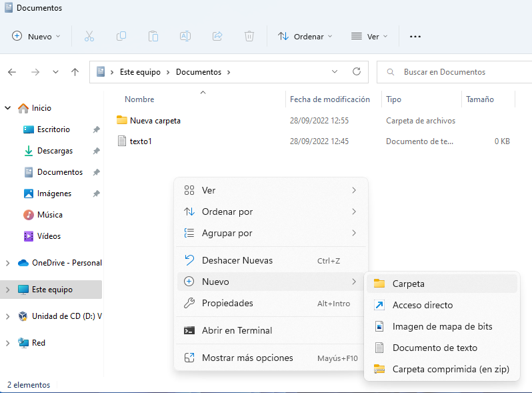Click the Delete trash icon in toolbar
The image size is (532, 393).
pyautogui.click(x=249, y=36)
